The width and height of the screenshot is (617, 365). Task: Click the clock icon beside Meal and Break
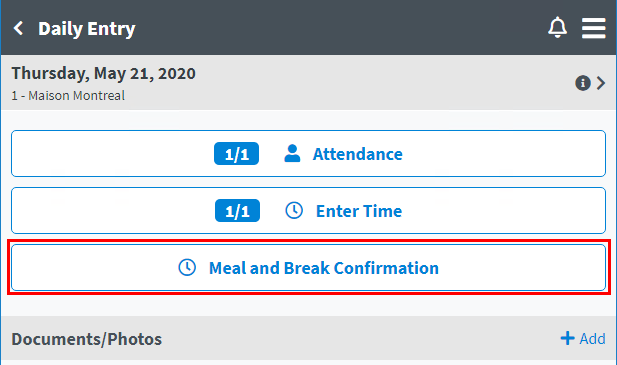point(187,267)
